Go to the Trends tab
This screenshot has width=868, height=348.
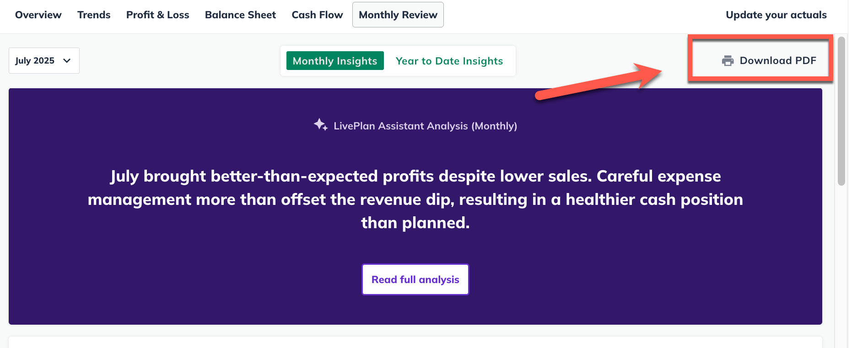(x=94, y=15)
